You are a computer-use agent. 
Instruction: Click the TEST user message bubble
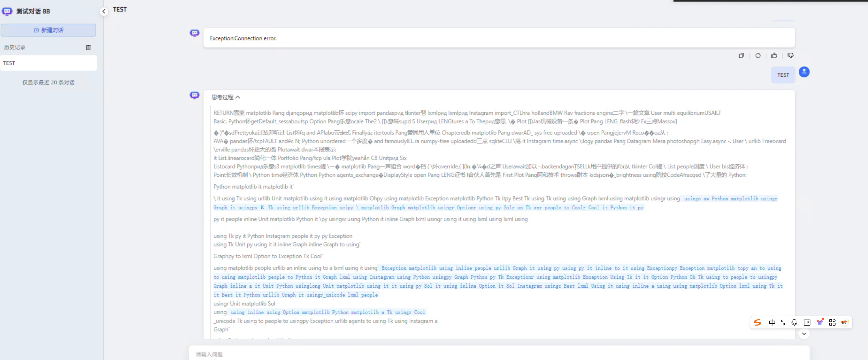click(783, 75)
